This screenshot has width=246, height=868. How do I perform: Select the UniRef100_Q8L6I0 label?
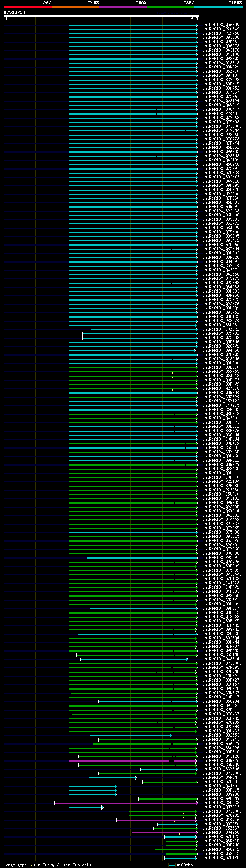coord(221,367)
